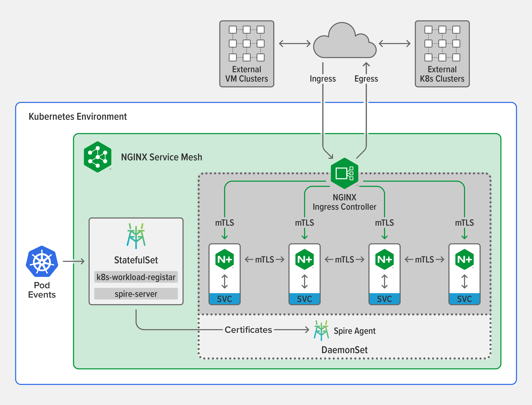Select the External K8s Clusters grid icon

coord(442,43)
